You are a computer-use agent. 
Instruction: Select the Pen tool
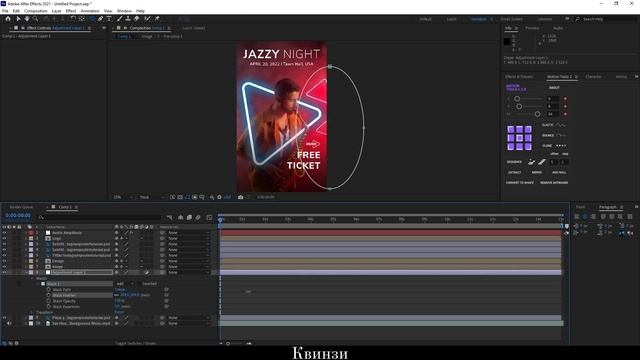coord(100,19)
